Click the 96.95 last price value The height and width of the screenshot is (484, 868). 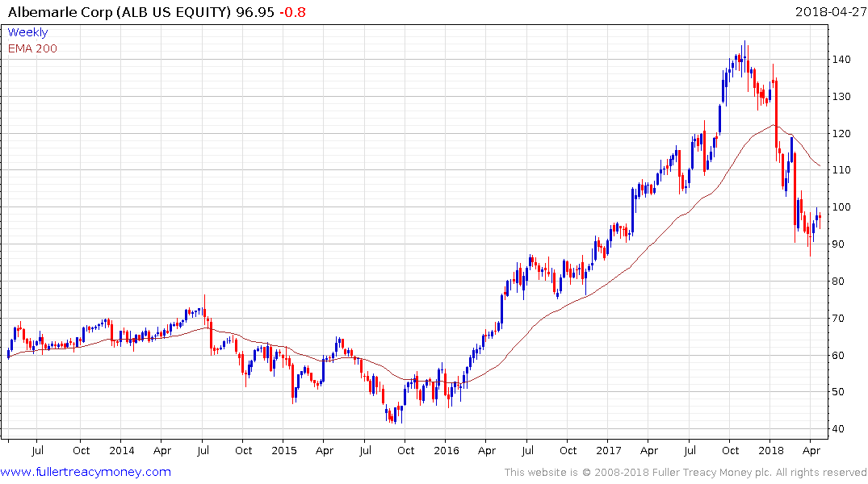pyautogui.click(x=255, y=12)
